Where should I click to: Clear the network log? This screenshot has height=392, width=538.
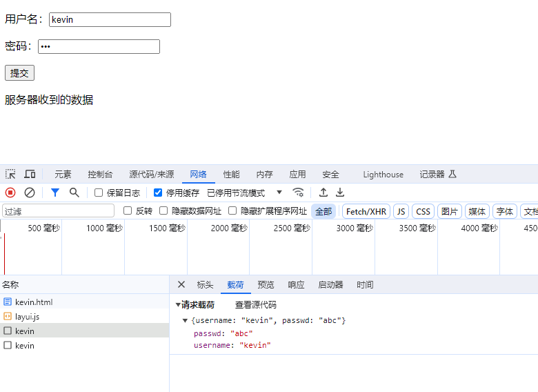pos(30,193)
